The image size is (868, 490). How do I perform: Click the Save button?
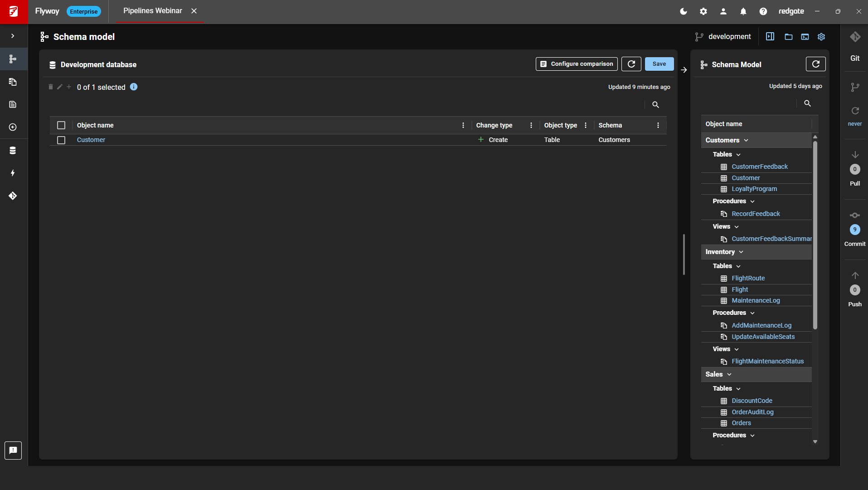tap(659, 64)
